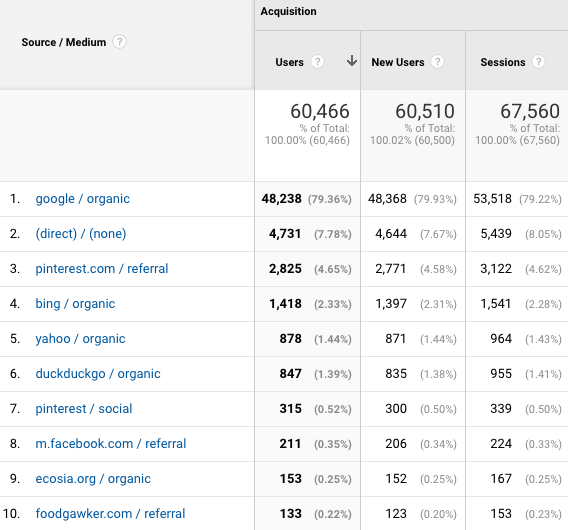This screenshot has width=568, height=530.
Task: Click users value 133 for foodgawker.com
Action: tap(291, 514)
